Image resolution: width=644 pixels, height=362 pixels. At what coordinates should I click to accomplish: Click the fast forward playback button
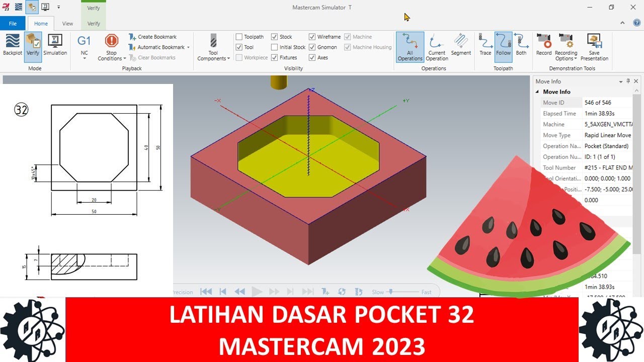coord(274,292)
